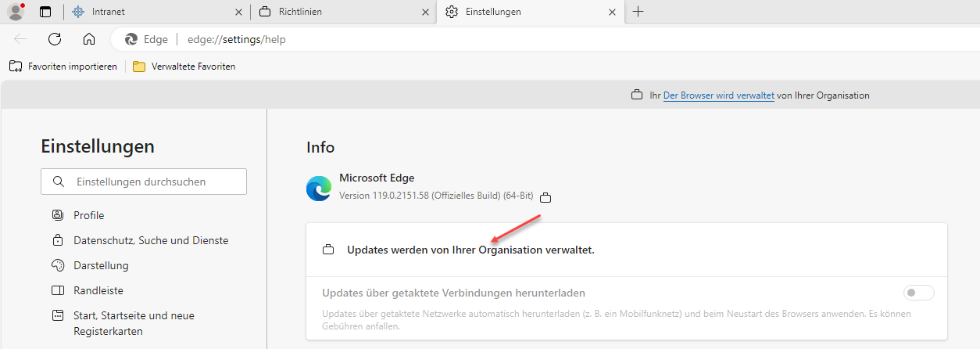Open the Verwaltete Favoriten folder
Viewport: 980px width, 349px height.
pos(184,67)
